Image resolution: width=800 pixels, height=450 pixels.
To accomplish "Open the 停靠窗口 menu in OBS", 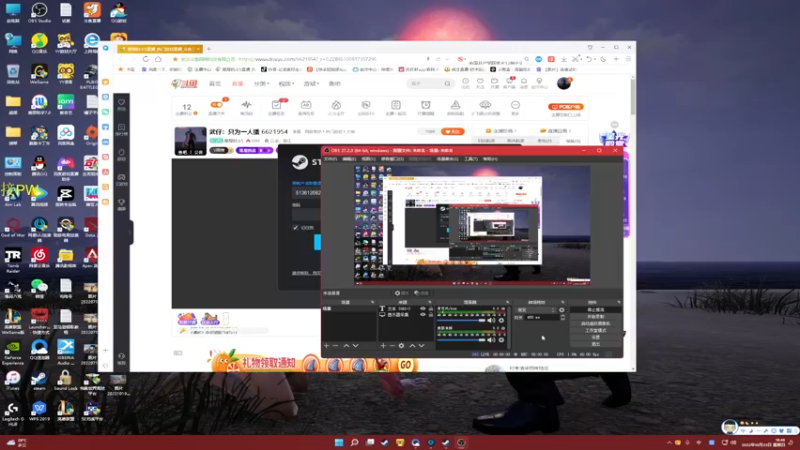I will pyautogui.click(x=392, y=159).
